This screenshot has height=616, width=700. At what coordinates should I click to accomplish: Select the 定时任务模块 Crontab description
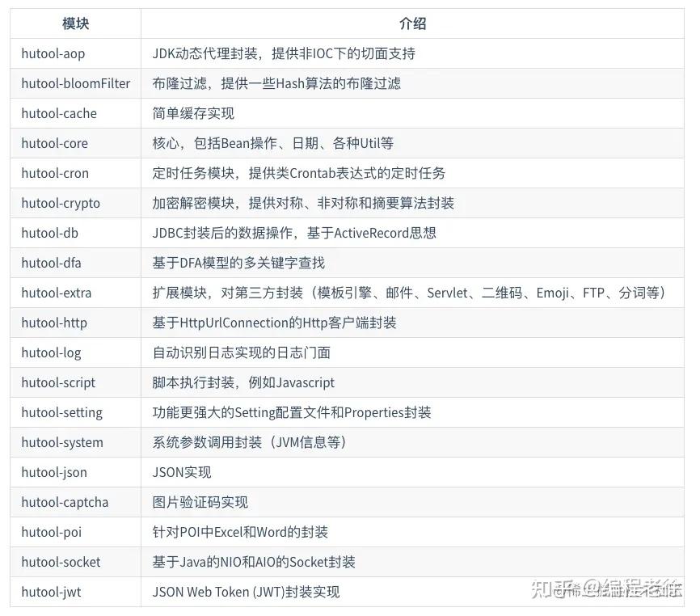pos(298,173)
